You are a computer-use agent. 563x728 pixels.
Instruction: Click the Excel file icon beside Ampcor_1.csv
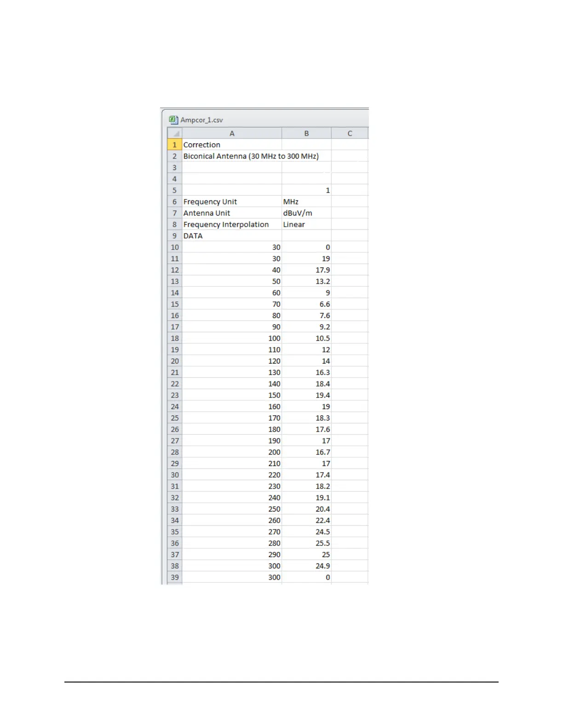point(173,120)
